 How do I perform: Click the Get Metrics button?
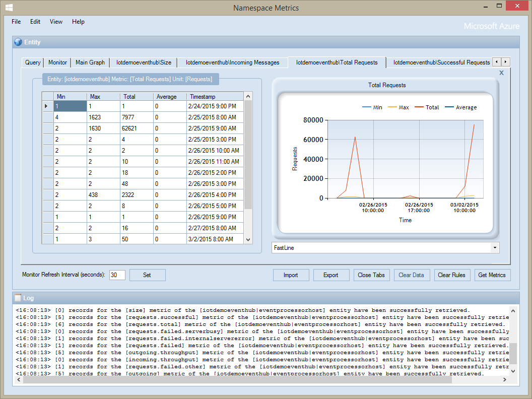[492, 275]
